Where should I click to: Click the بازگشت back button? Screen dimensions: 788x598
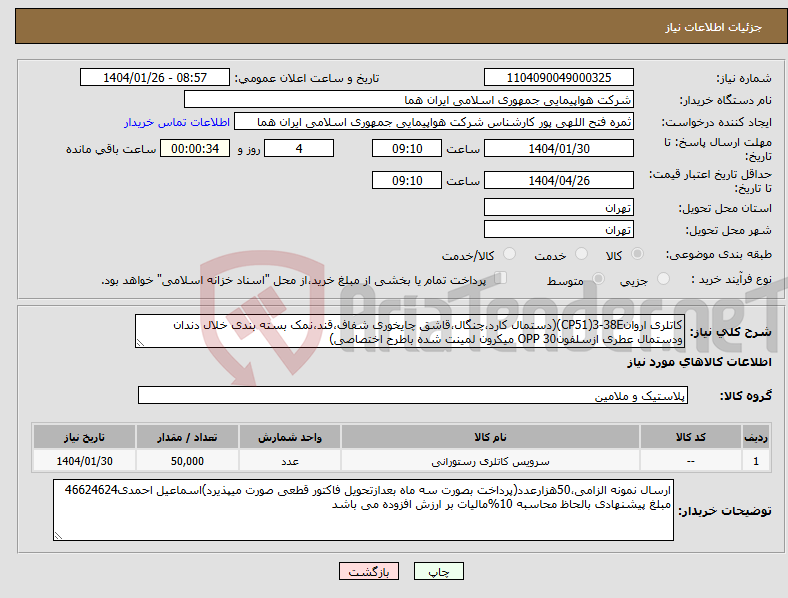click(x=369, y=571)
